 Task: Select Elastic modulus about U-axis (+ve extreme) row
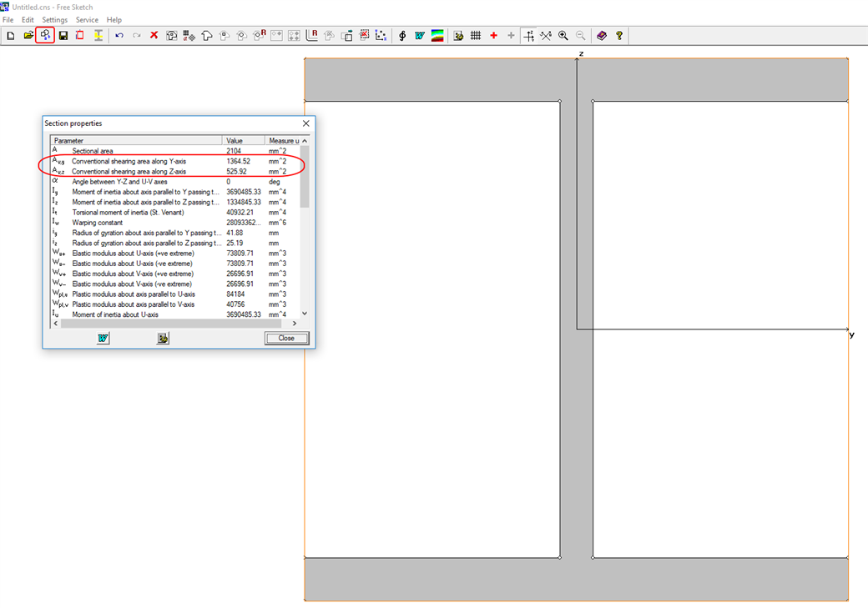[175, 254]
